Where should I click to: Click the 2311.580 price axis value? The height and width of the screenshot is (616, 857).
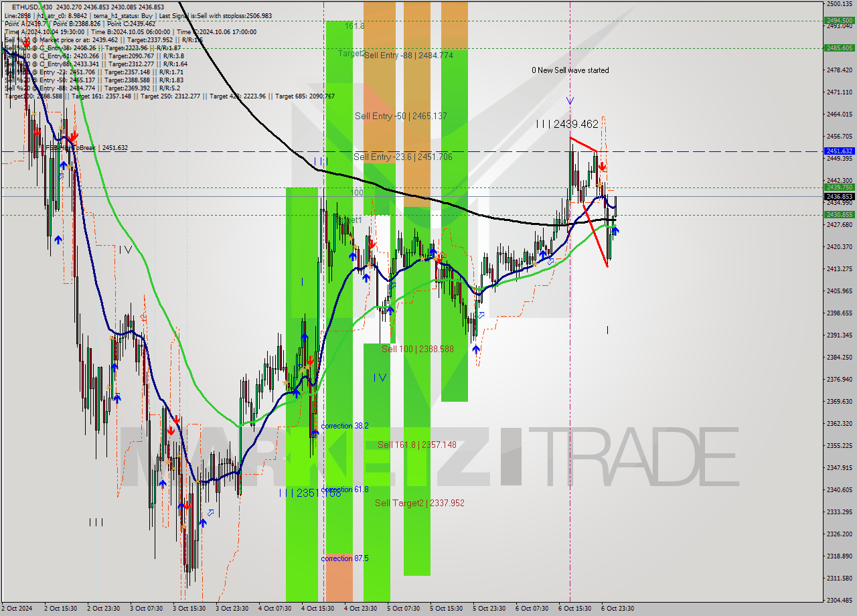[839, 578]
